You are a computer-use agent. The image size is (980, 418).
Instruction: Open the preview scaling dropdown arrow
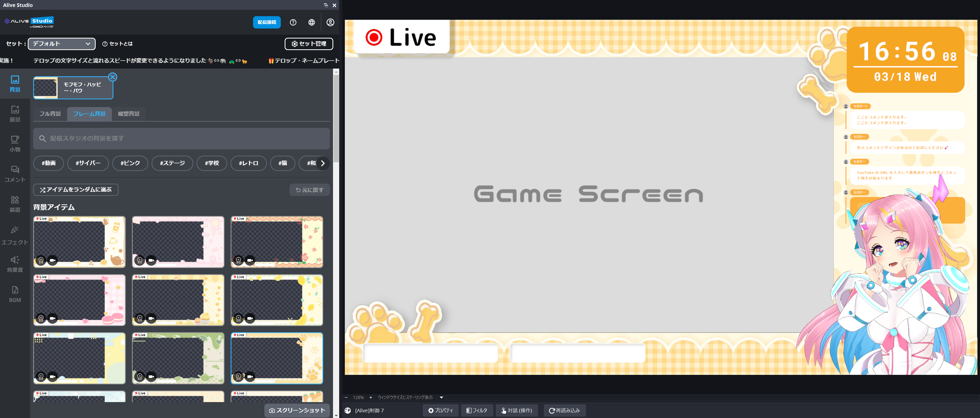tap(441, 397)
